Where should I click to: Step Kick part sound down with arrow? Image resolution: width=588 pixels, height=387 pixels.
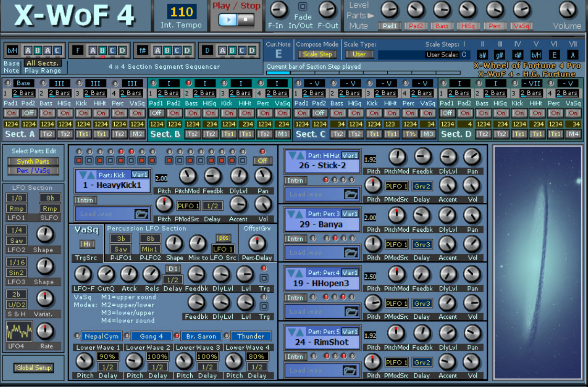click(x=83, y=175)
